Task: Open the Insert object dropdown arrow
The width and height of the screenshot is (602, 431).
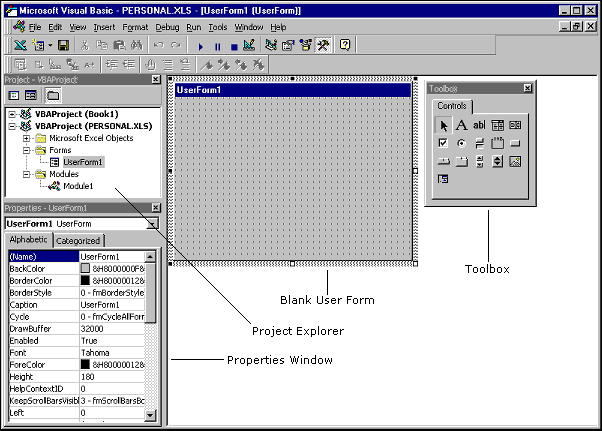Action: tap(50, 46)
